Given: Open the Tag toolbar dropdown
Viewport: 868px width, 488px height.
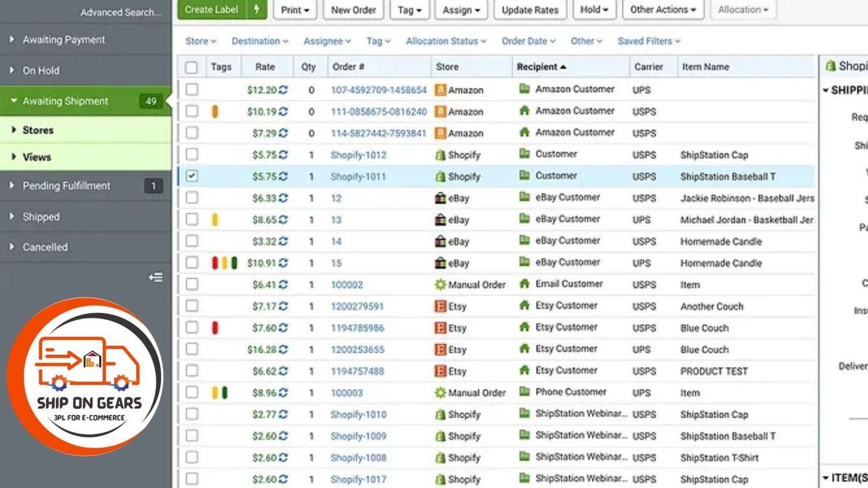Looking at the screenshot, I should pos(409,10).
